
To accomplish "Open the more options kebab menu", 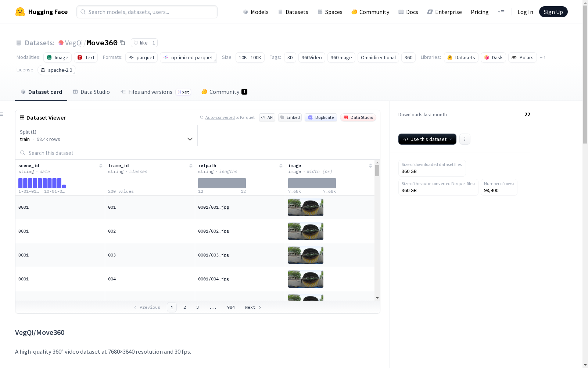I will (465, 139).
